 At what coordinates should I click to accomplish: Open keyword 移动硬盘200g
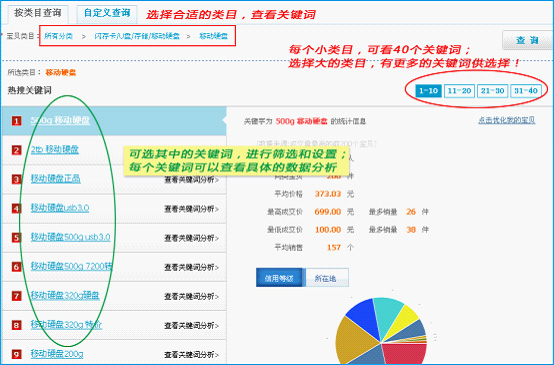tap(57, 354)
